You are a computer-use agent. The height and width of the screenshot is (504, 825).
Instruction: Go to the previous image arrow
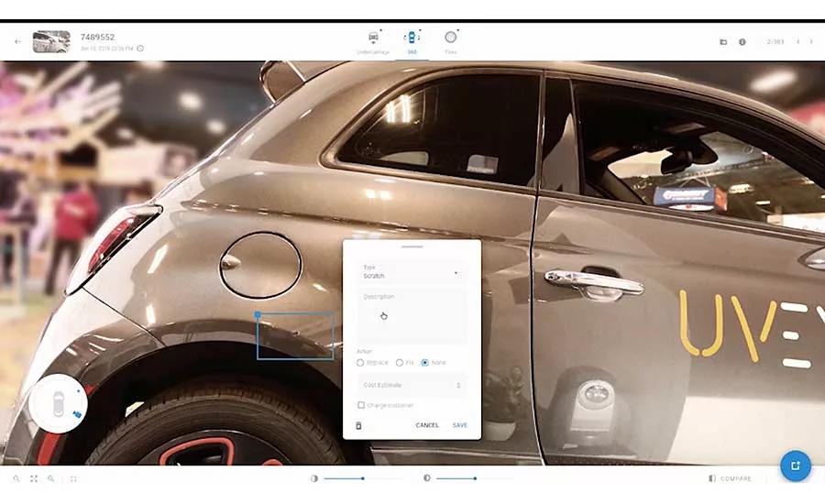(x=797, y=41)
